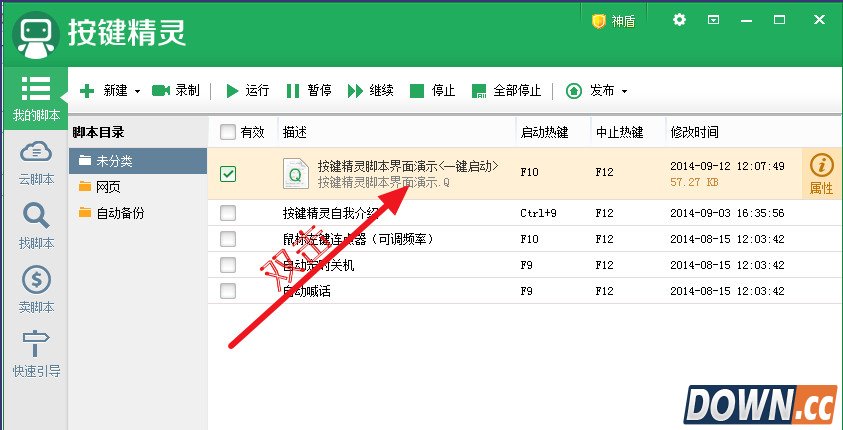Uncheck the 按键精灵脚本界面演示 script checkbox

pos(228,174)
